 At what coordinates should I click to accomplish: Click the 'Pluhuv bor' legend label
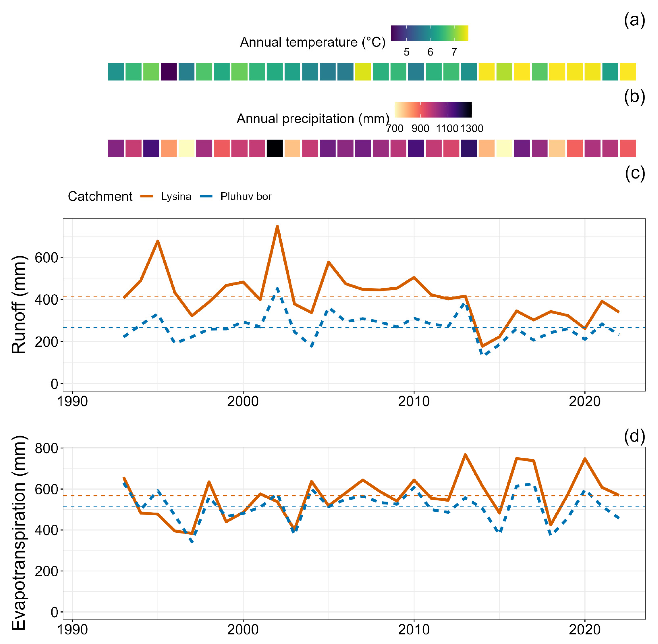(246, 197)
